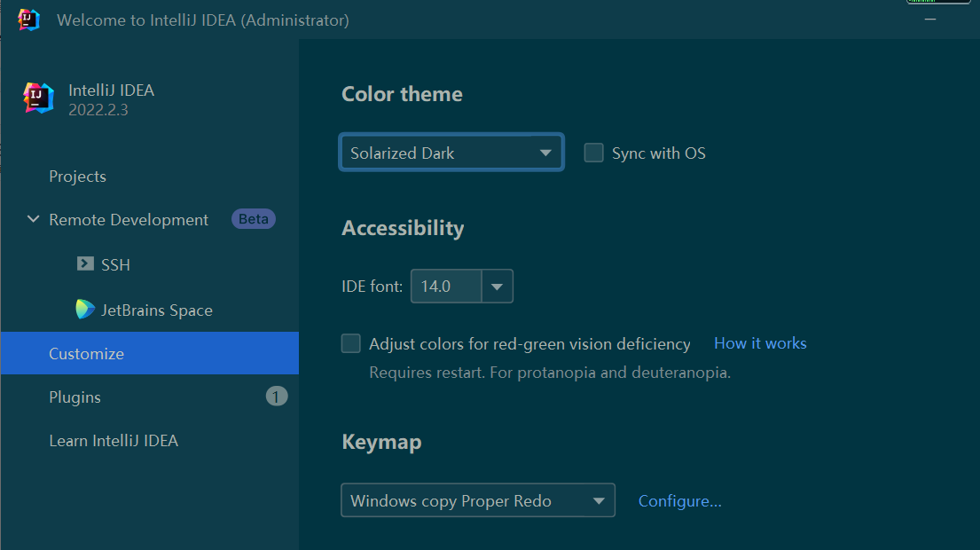The width and height of the screenshot is (980, 550).
Task: Click the Plugins update count badge
Action: click(x=276, y=397)
